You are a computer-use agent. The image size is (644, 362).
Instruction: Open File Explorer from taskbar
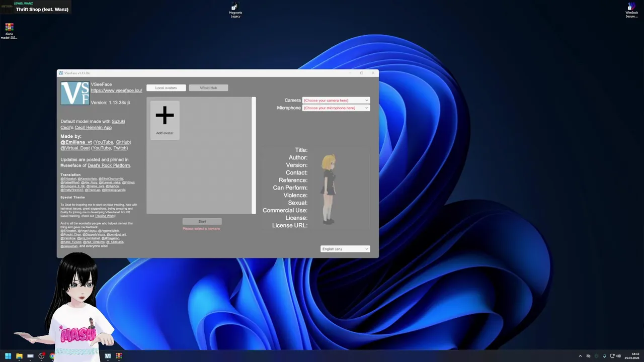(19, 356)
